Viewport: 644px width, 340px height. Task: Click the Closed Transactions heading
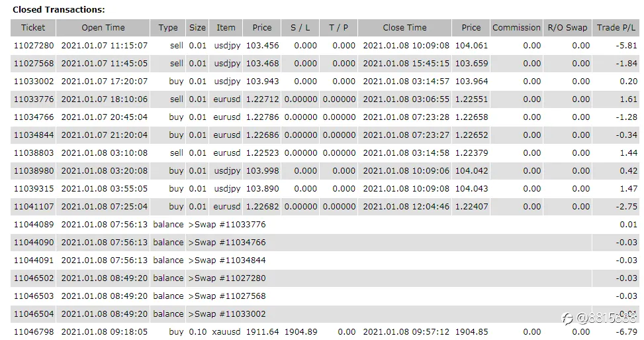pyautogui.click(x=59, y=9)
